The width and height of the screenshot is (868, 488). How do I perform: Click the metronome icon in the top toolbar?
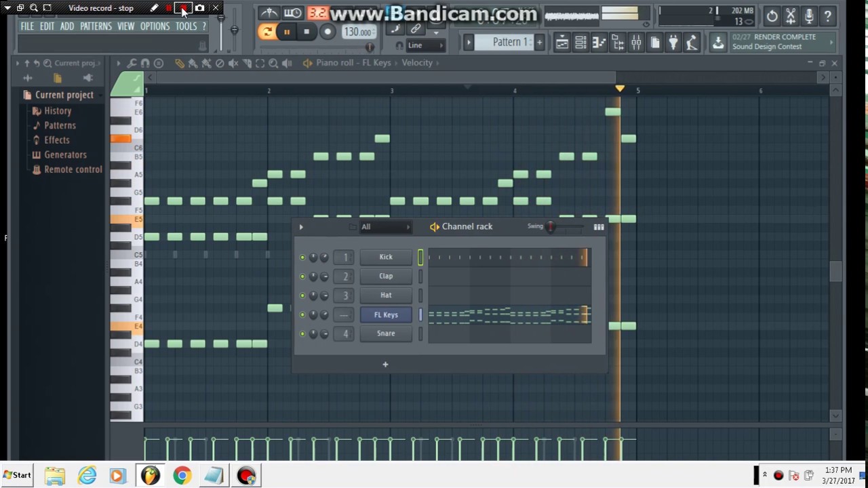coord(269,13)
